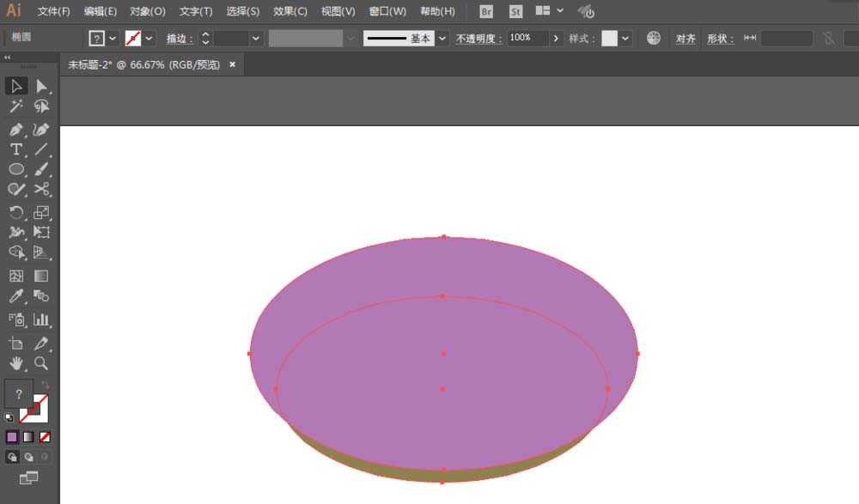The width and height of the screenshot is (859, 504).
Task: Open the brush definition 基本 dropdown
Action: pyautogui.click(x=442, y=39)
